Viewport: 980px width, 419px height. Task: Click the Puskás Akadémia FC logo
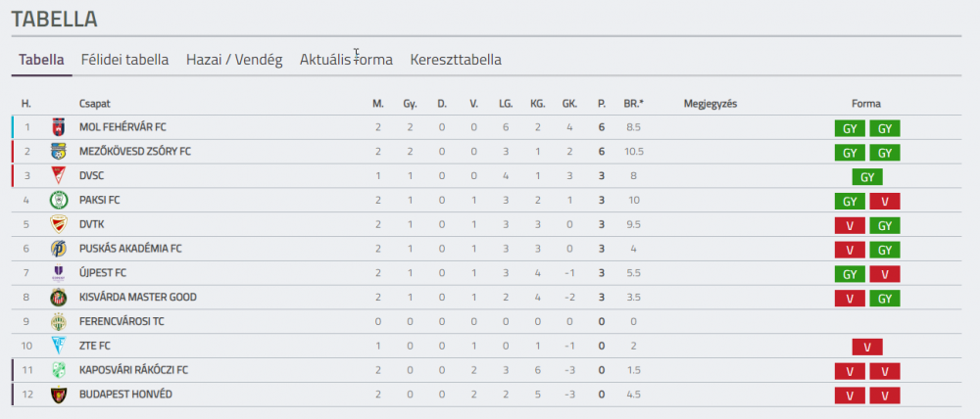tap(58, 249)
